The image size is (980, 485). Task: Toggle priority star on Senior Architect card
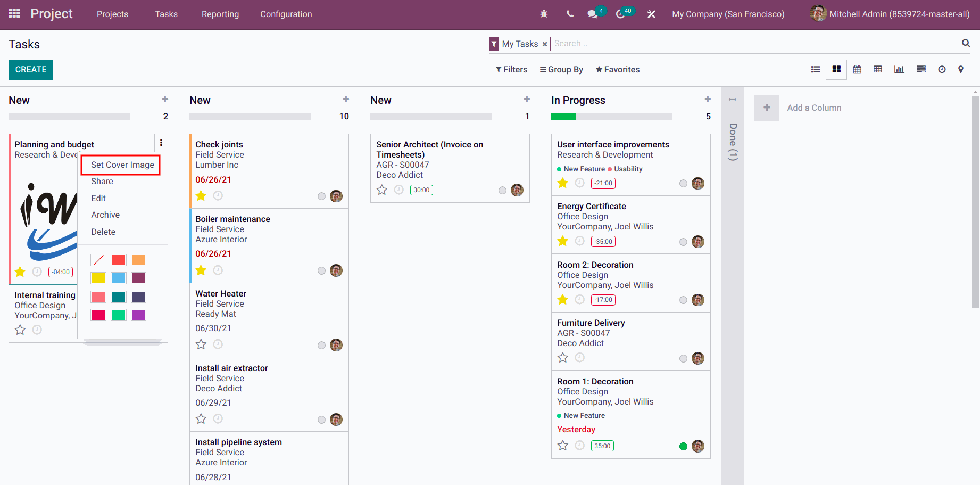pyautogui.click(x=382, y=190)
